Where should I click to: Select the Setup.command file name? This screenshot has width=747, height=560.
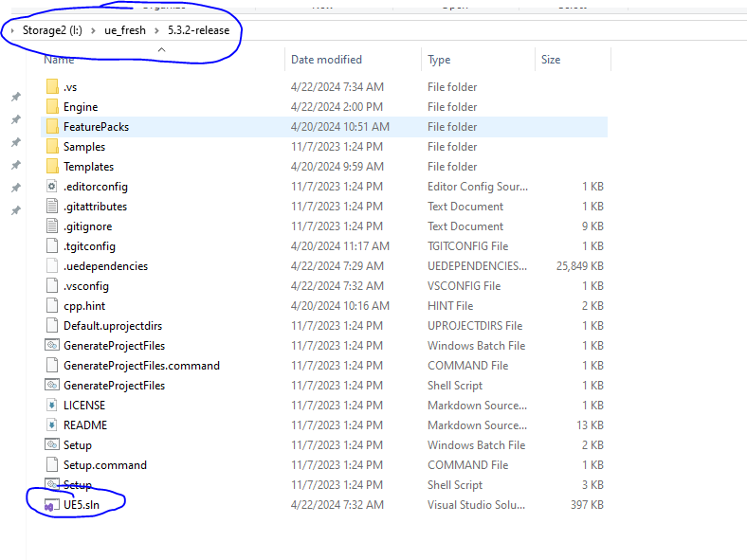105,464
